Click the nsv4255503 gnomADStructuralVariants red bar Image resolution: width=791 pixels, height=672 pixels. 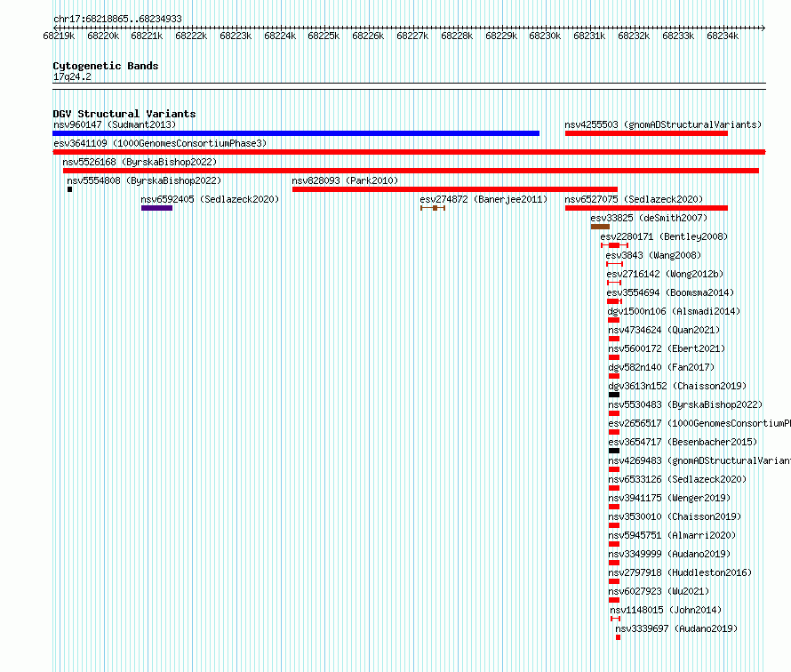[x=646, y=133]
